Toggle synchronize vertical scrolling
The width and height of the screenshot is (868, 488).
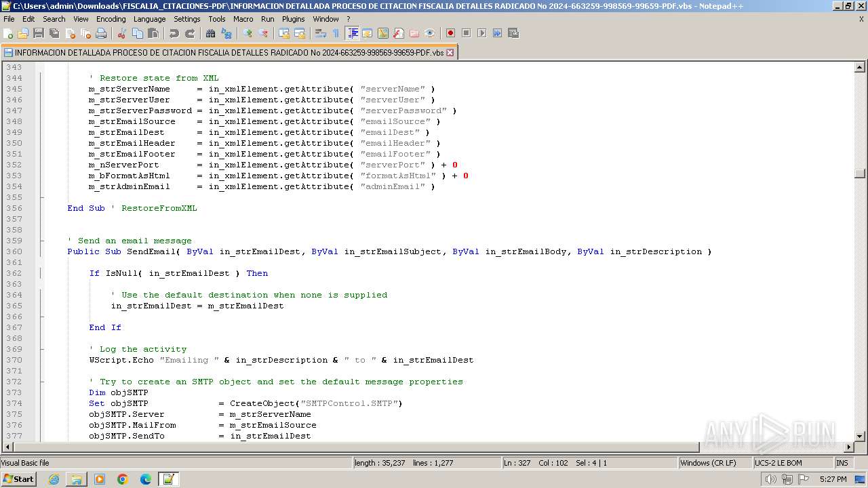[284, 33]
